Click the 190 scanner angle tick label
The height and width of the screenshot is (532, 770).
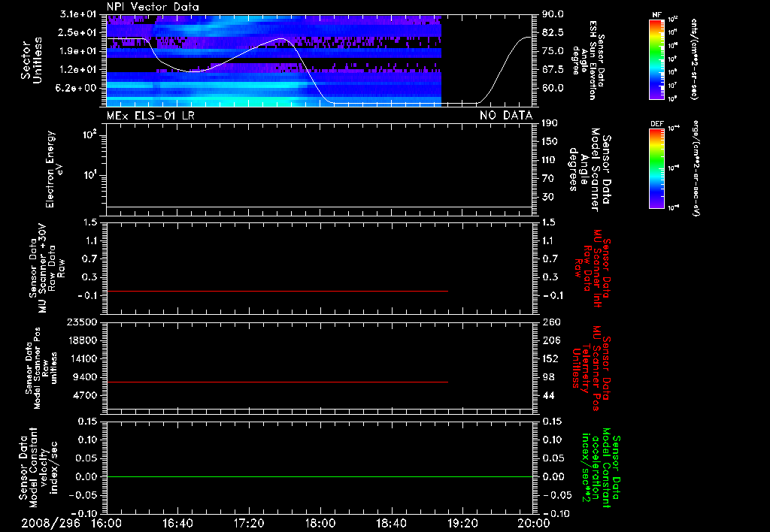[550, 123]
